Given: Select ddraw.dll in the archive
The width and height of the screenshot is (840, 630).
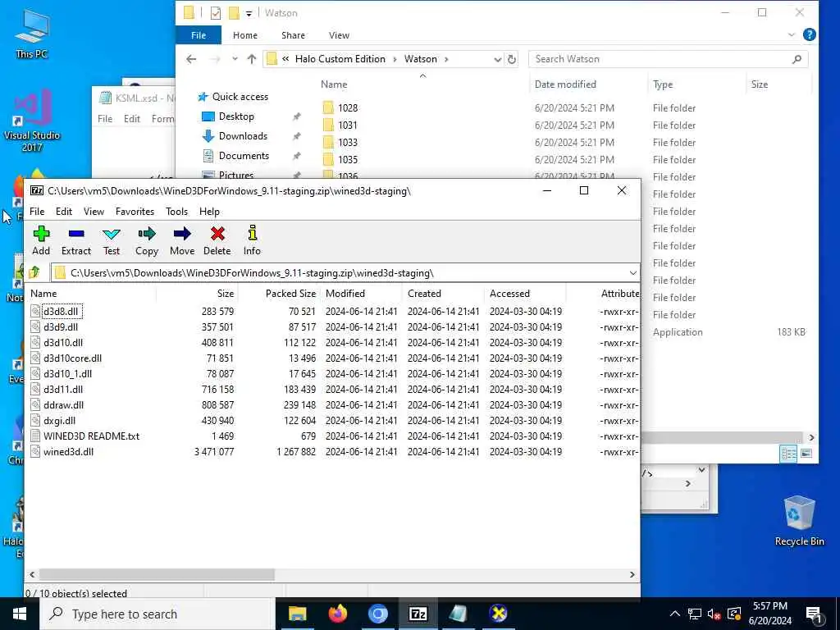Looking at the screenshot, I should [x=63, y=405].
